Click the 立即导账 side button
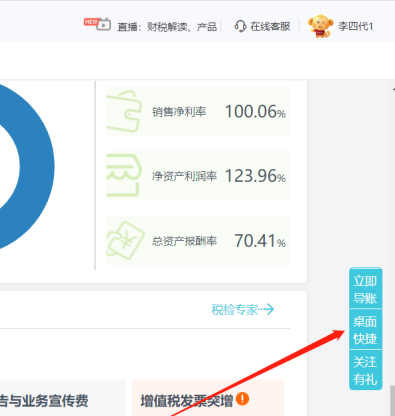Viewport: 395px width, 416px height. click(x=365, y=289)
